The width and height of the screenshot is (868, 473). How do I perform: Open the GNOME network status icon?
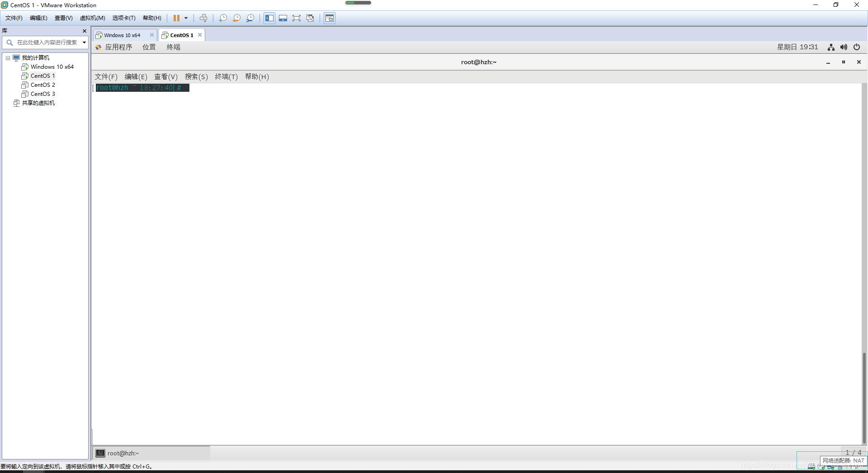click(831, 47)
